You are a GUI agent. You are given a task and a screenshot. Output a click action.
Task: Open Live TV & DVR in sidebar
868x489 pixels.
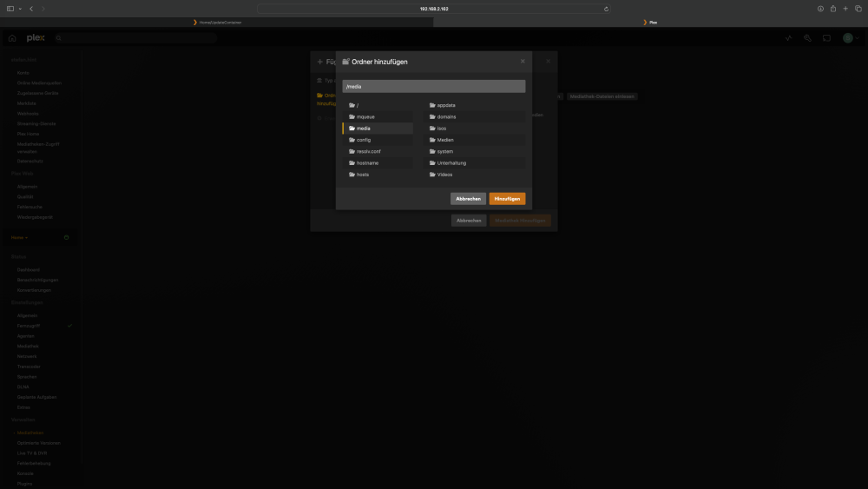click(32, 453)
